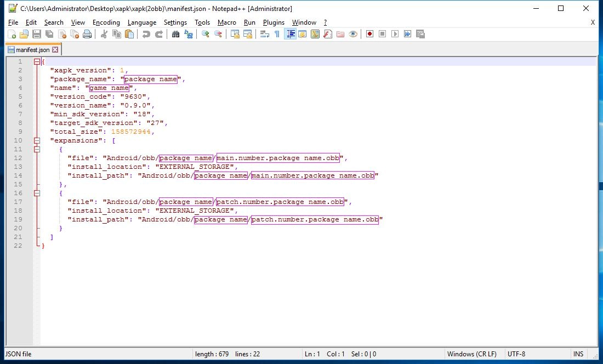The width and height of the screenshot is (603, 364).
Task: Collapse the expansions array on line 10
Action: 37,140
